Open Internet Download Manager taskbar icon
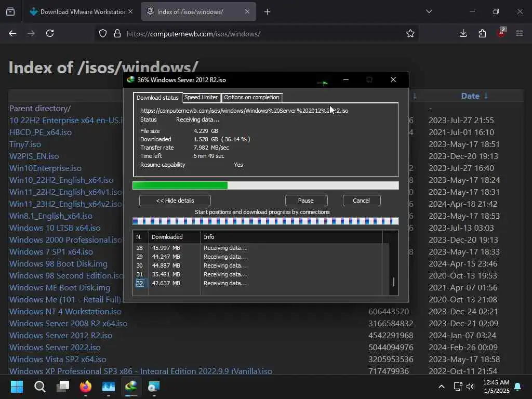Image resolution: width=532 pixels, height=399 pixels. point(131,386)
